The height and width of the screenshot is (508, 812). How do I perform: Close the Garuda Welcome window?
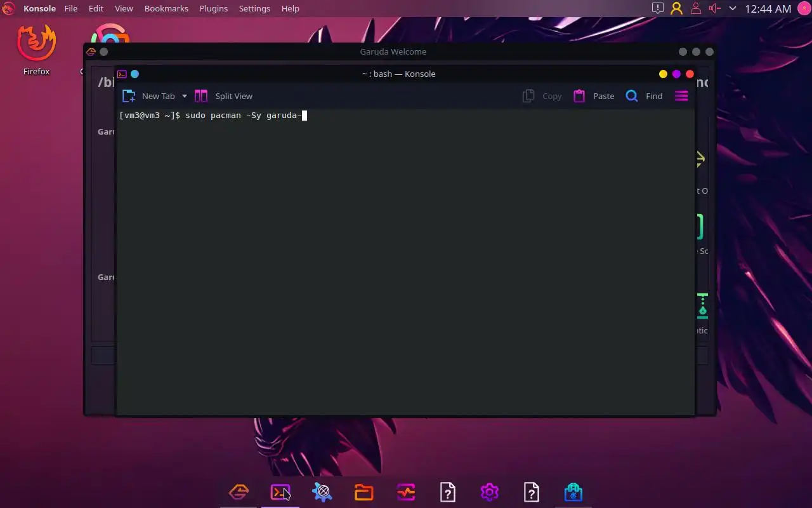tap(710, 51)
